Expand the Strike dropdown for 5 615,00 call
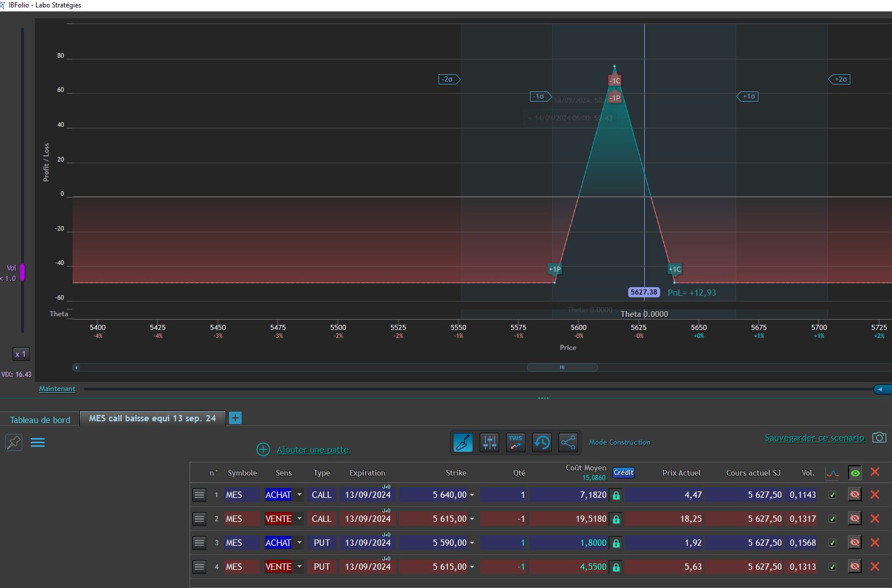This screenshot has width=892, height=588. click(x=472, y=519)
